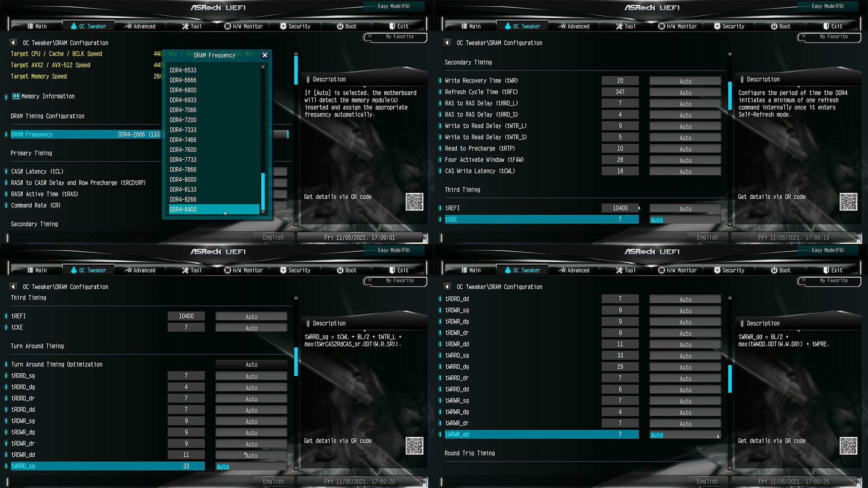Image resolution: width=868 pixels, height=488 pixels.
Task: Click Security shield icon in 17:09:20 panel
Action: point(283,270)
